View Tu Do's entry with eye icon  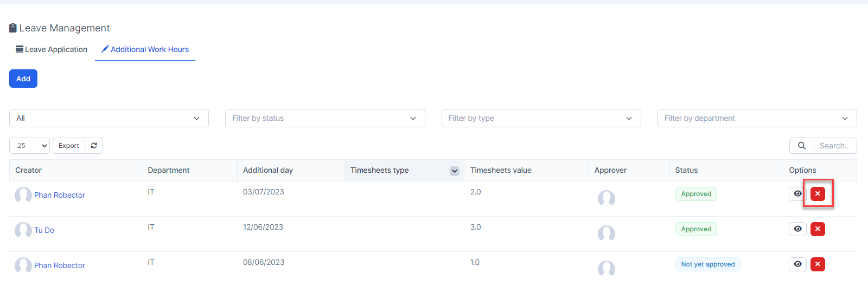click(797, 229)
